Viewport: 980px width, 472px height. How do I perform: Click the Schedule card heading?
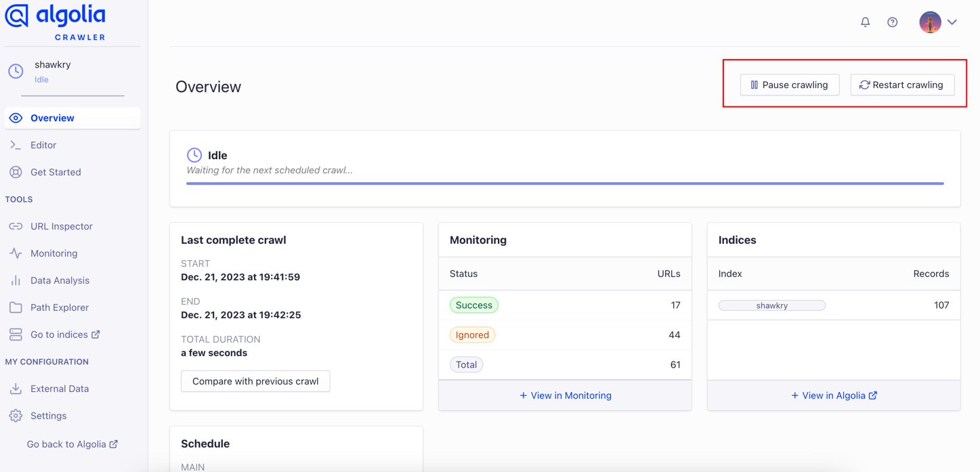point(205,444)
